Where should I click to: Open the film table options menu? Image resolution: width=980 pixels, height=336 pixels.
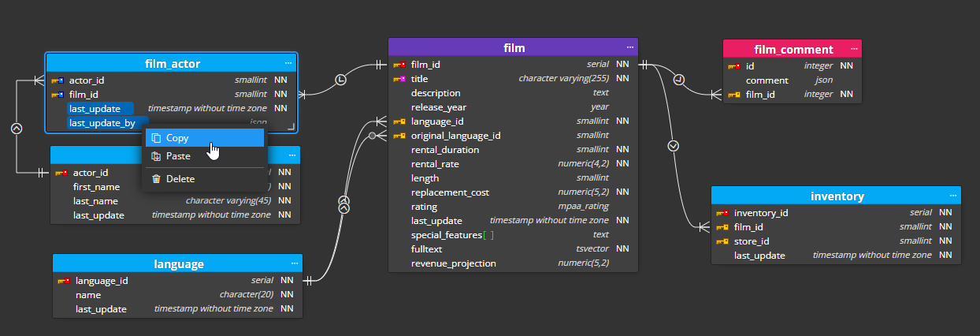629,47
